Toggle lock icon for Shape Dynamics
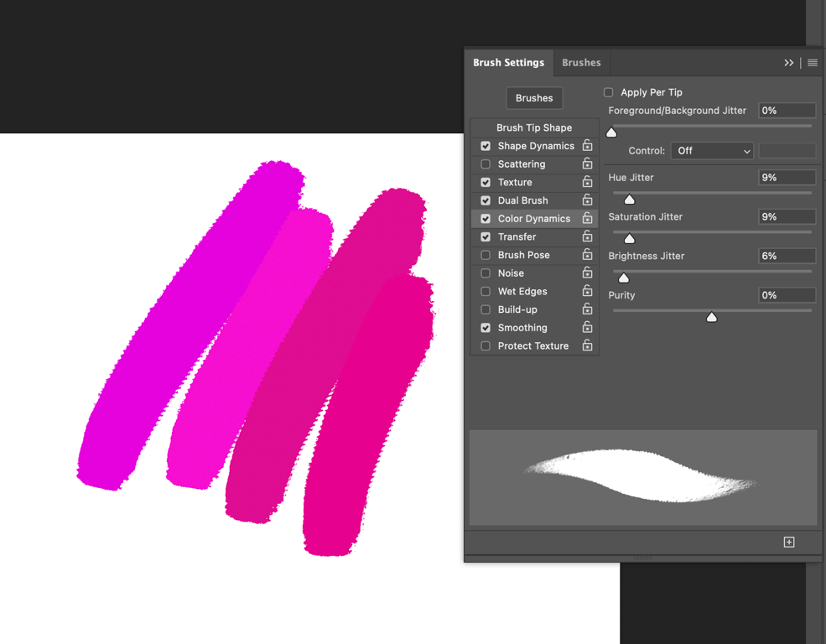The width and height of the screenshot is (826, 644). (x=587, y=145)
